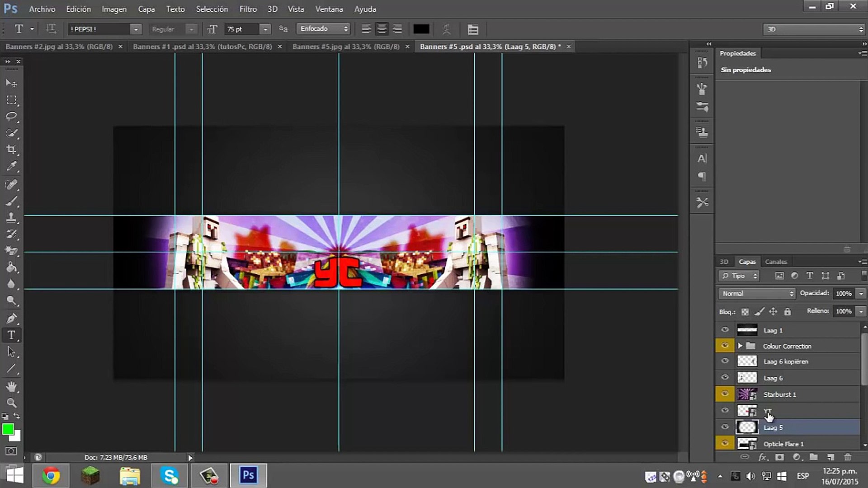Select the Eyedropper tool
This screenshot has height=488, width=868.
(x=11, y=166)
